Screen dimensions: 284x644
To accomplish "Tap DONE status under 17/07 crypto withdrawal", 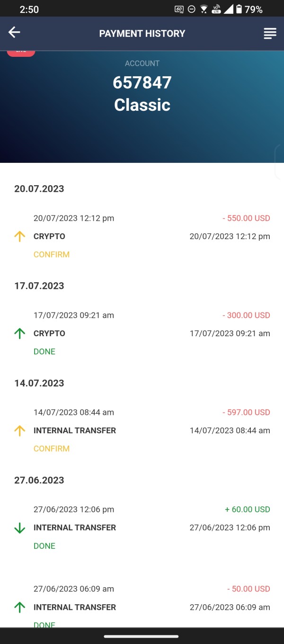I will click(44, 351).
